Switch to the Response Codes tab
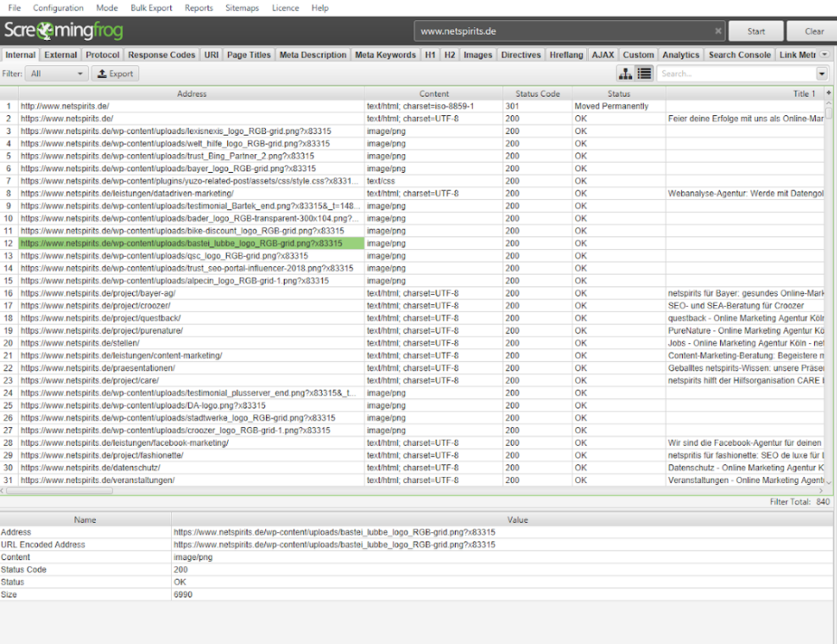The width and height of the screenshot is (837, 644). (x=161, y=55)
